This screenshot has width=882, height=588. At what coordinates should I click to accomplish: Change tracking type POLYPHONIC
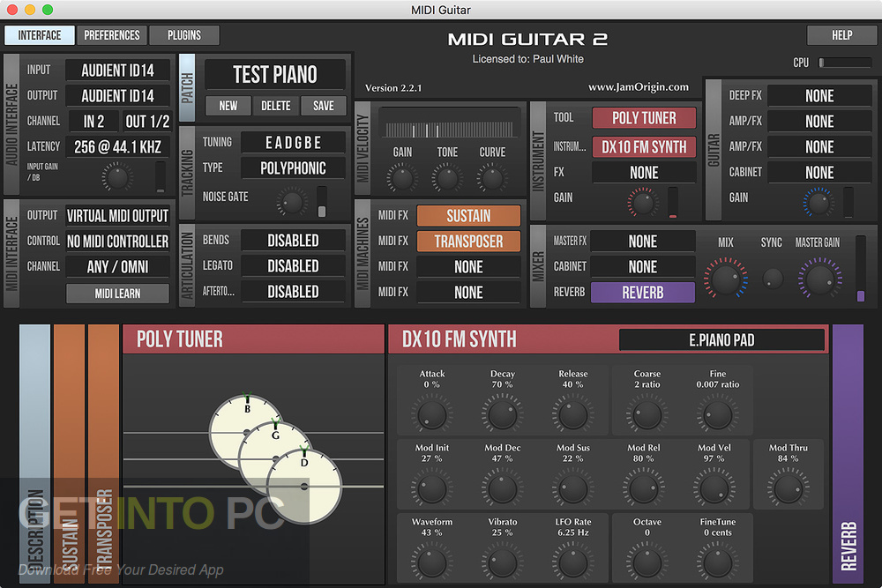293,168
